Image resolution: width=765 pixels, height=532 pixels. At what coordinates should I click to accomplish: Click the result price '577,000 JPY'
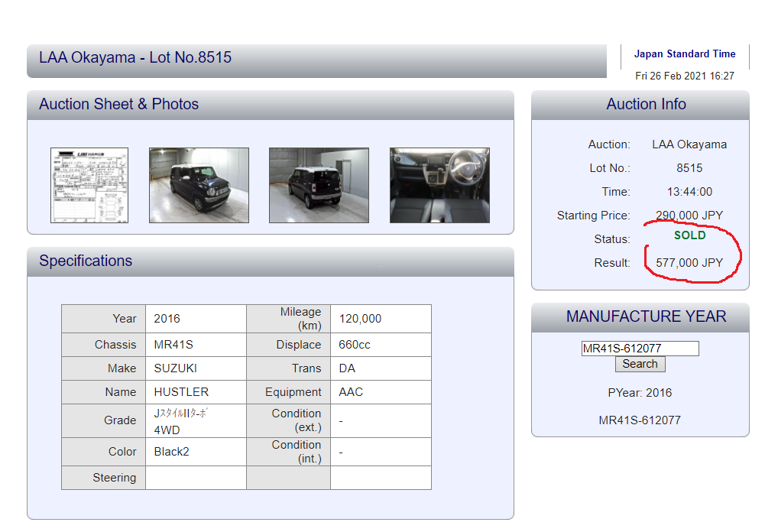pyautogui.click(x=689, y=263)
